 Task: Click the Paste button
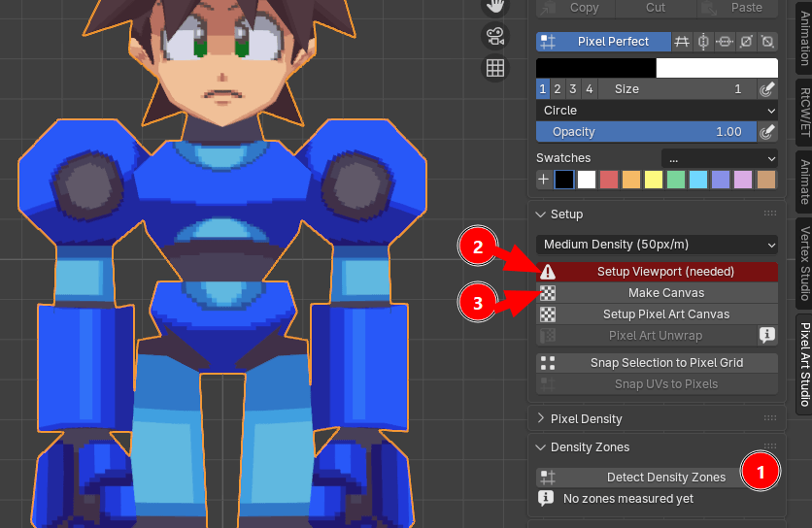[737, 8]
